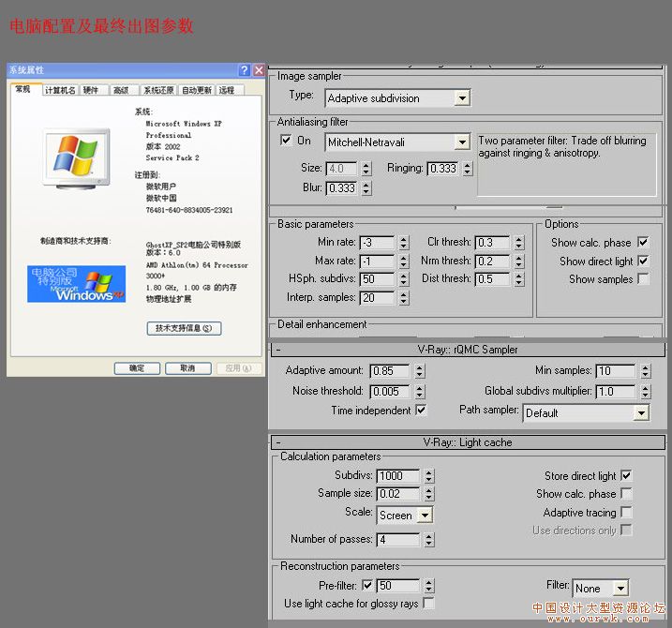Click the Min rate spinner arrows
The image size is (672, 628).
pyautogui.click(x=403, y=243)
